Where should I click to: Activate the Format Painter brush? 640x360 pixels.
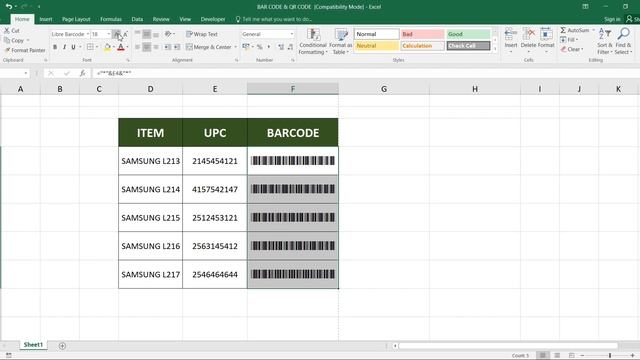click(x=7, y=50)
